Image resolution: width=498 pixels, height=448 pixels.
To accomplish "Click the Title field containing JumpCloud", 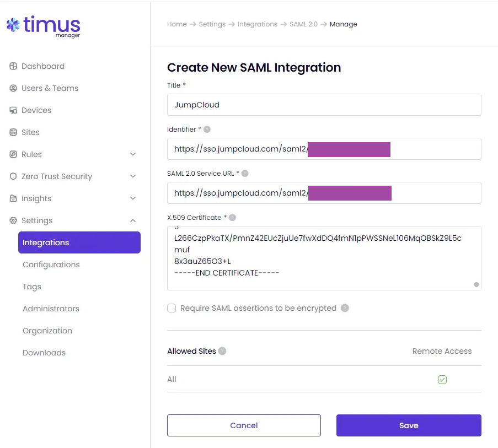I will [324, 105].
